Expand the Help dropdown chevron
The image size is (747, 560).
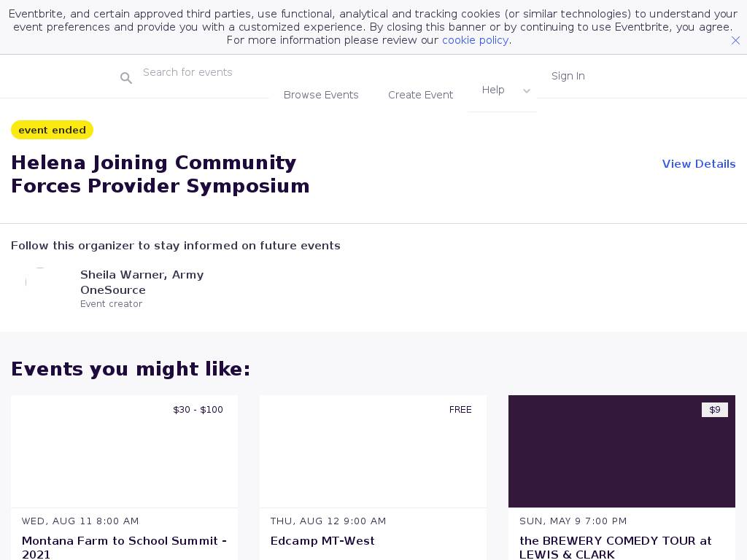[527, 91]
